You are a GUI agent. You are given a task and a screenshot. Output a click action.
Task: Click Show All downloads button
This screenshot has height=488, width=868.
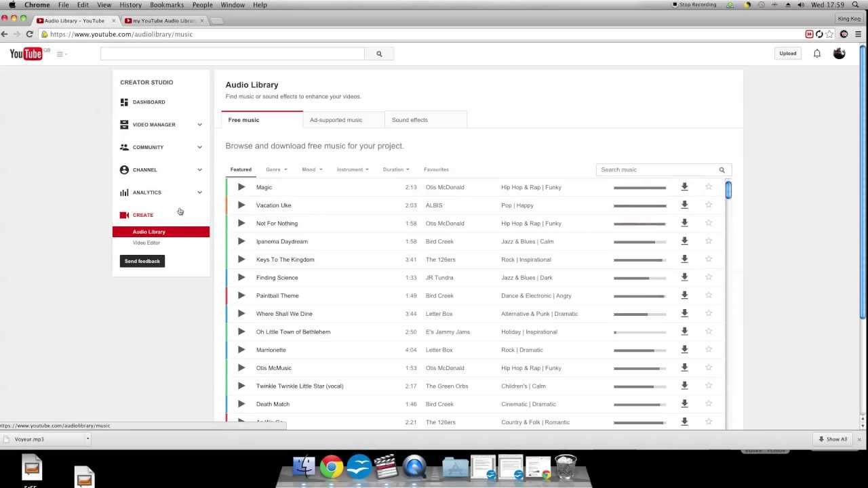[833, 439]
